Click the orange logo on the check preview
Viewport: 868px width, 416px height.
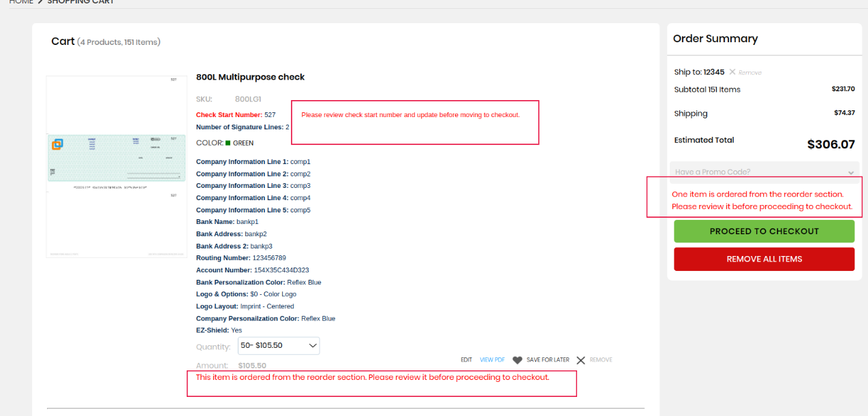[x=57, y=144]
